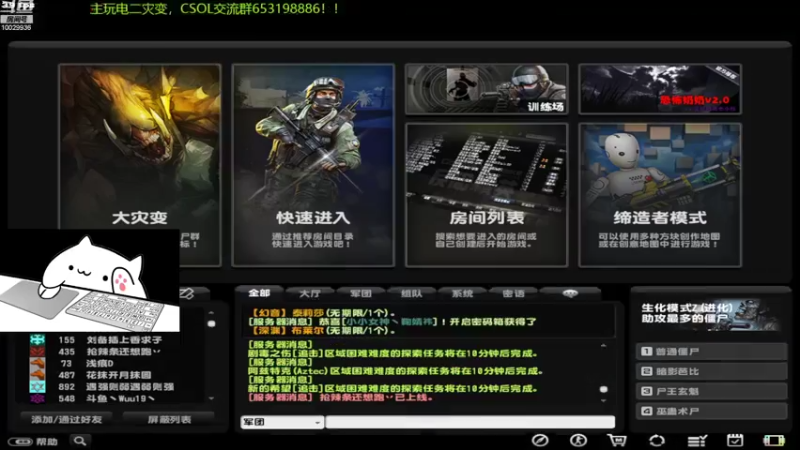The width and height of the screenshot is (800, 450).
Task: Open the checklist tasks icon
Action: pos(696,440)
